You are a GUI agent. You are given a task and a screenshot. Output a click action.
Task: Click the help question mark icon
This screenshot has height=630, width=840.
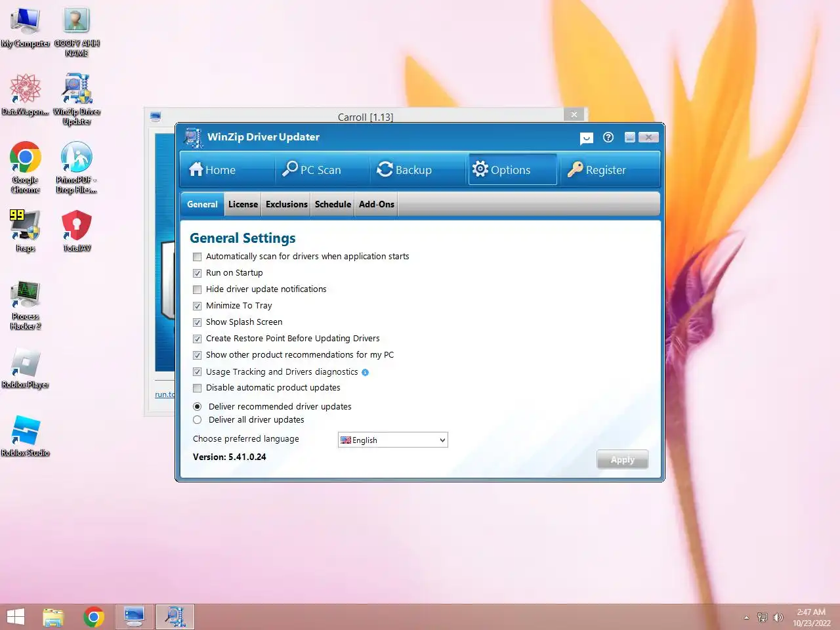point(608,137)
